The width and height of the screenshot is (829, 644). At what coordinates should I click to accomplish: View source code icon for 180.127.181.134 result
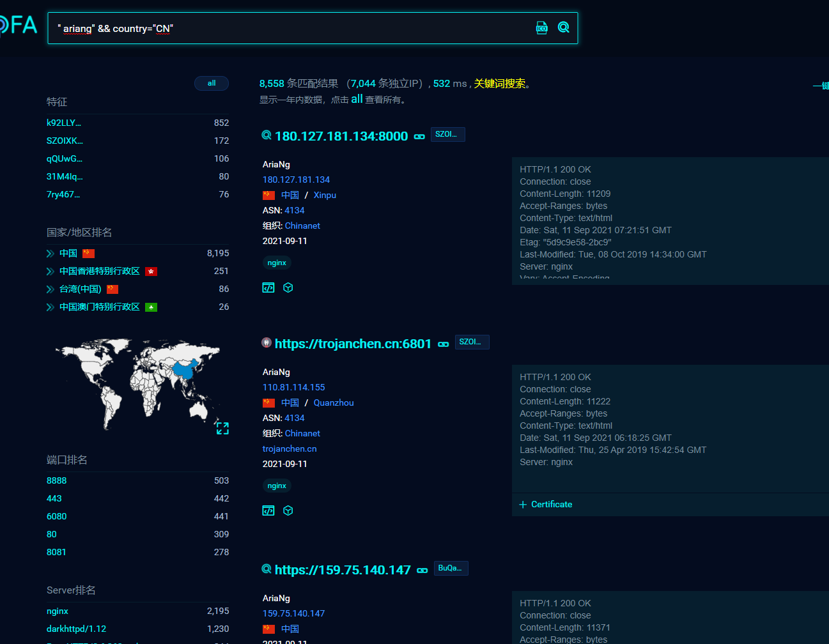(268, 287)
